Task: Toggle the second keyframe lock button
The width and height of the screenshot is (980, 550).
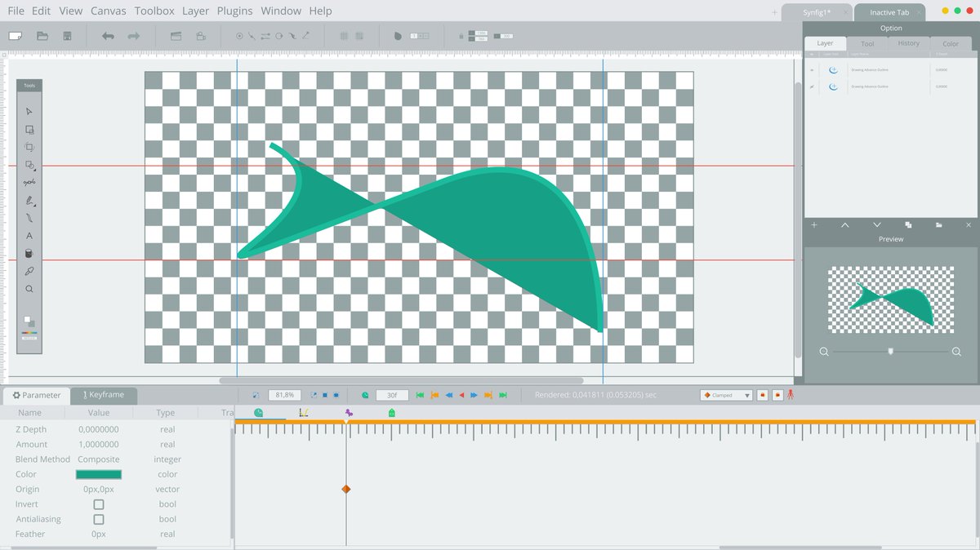Action: click(x=777, y=395)
